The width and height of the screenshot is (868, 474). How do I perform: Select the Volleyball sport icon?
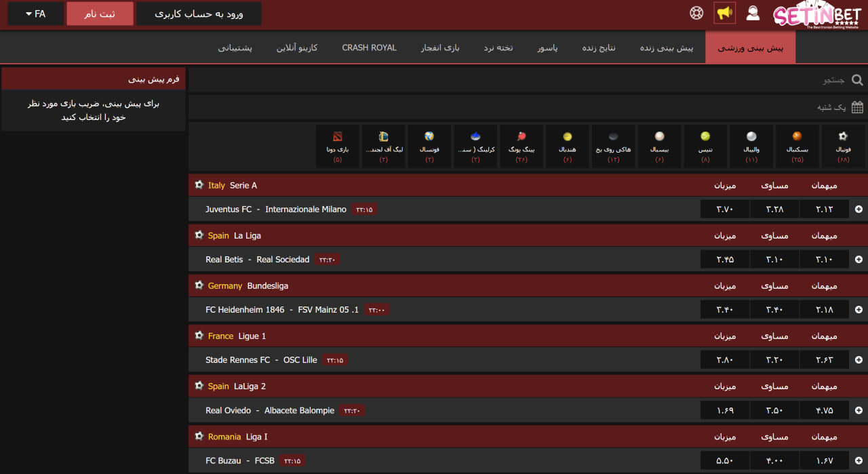tap(751, 146)
